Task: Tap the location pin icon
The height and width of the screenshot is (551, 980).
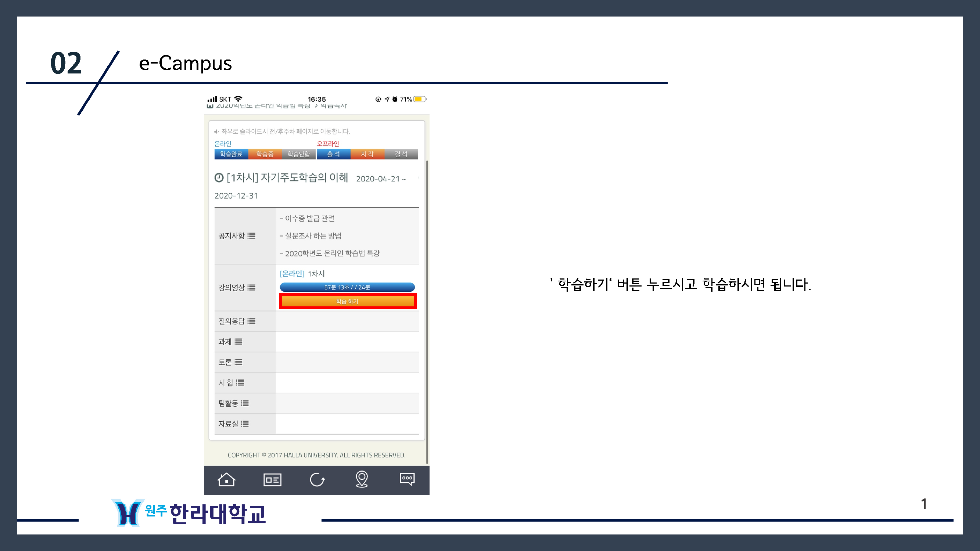Action: coord(362,479)
